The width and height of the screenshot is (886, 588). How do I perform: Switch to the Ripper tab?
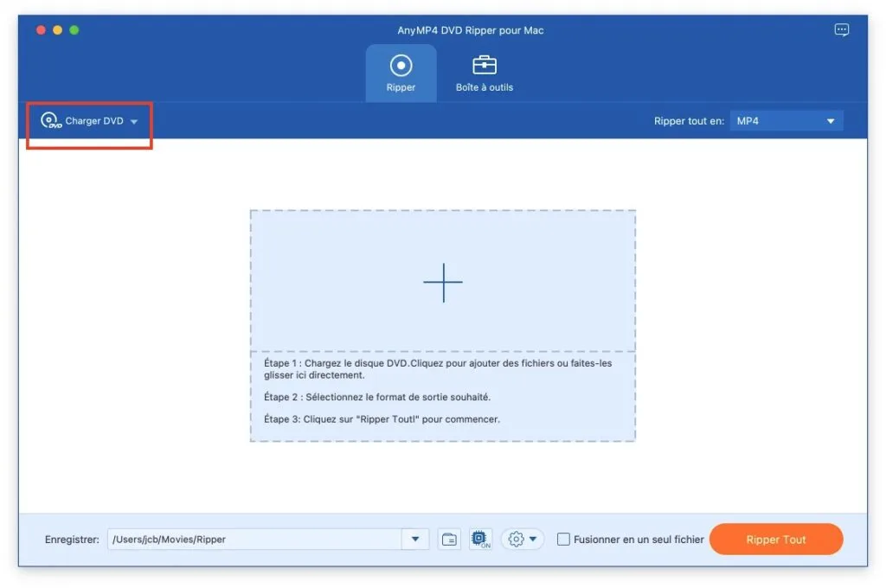(401, 73)
